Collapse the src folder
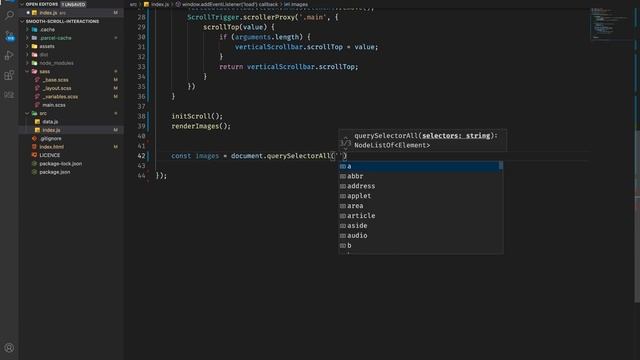640x360 pixels. tap(27, 113)
